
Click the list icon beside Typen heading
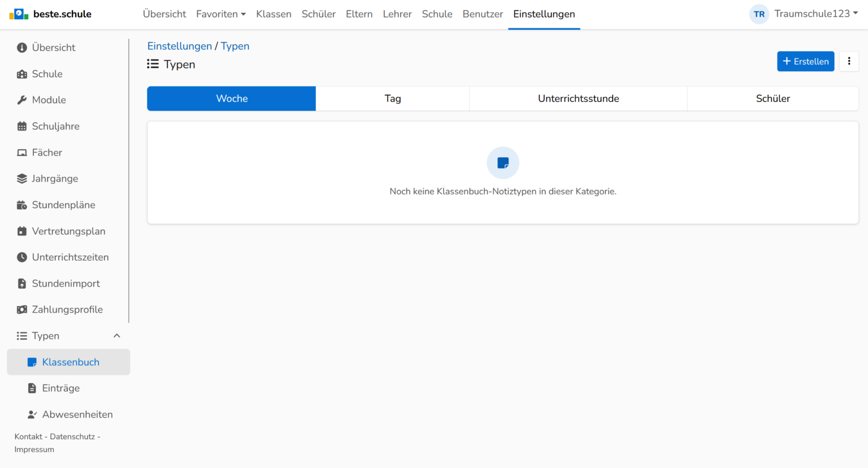pos(153,64)
